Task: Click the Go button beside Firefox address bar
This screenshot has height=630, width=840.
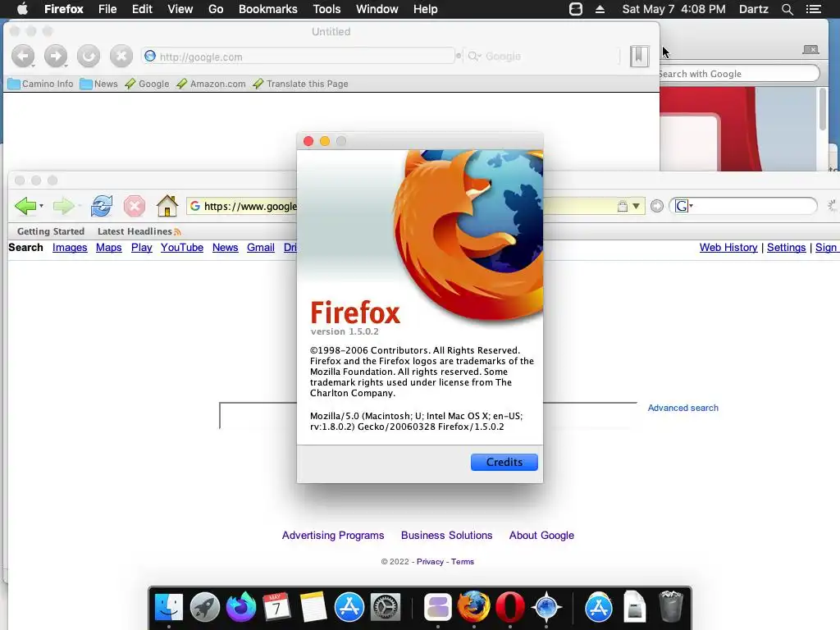Action: (657, 206)
